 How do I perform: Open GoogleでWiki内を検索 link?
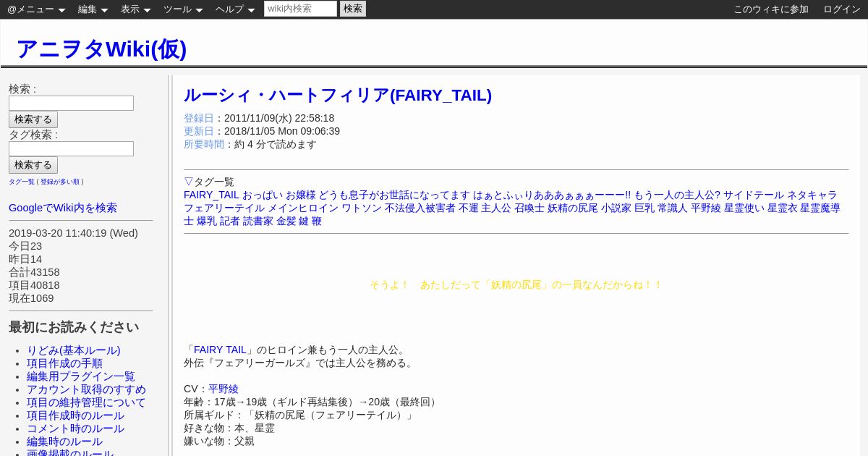(x=63, y=208)
